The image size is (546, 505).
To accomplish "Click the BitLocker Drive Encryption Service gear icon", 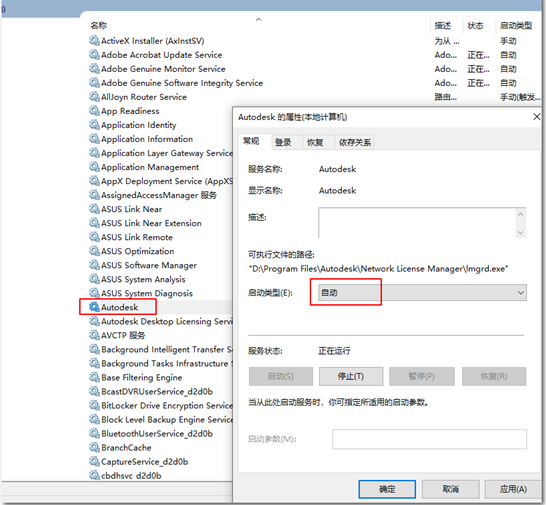I will click(94, 405).
